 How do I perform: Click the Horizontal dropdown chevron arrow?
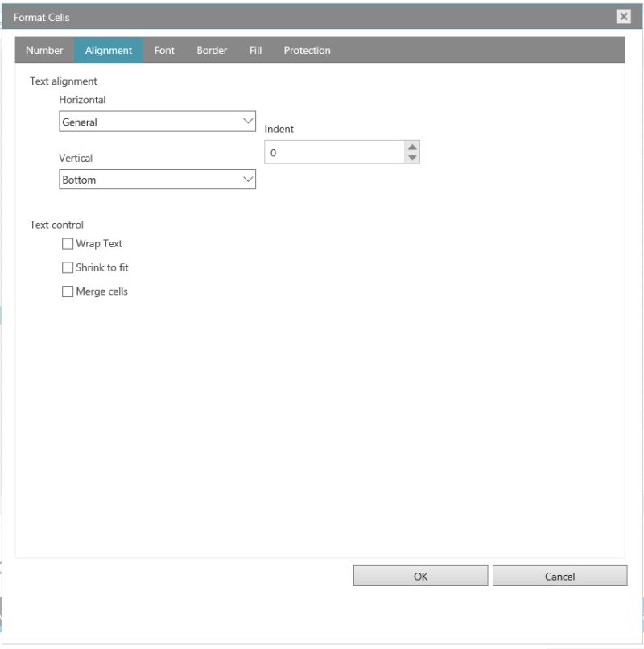(246, 121)
